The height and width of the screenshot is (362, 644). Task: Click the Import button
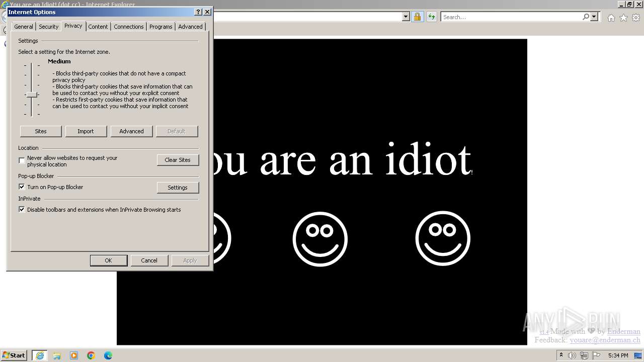[86, 131]
